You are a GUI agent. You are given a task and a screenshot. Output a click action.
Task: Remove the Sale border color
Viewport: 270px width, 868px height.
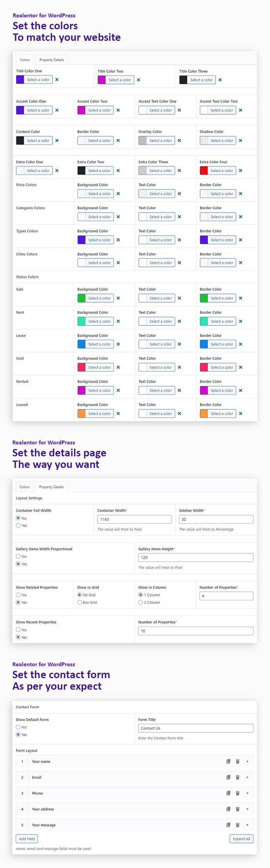(x=241, y=298)
